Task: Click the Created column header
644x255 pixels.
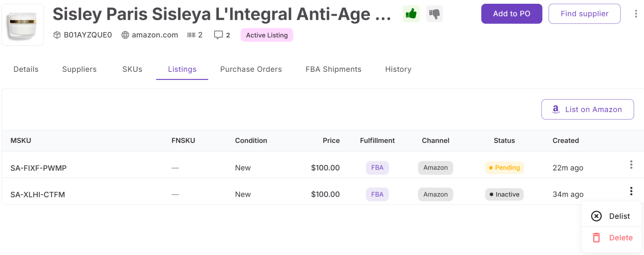Action: click(x=566, y=140)
